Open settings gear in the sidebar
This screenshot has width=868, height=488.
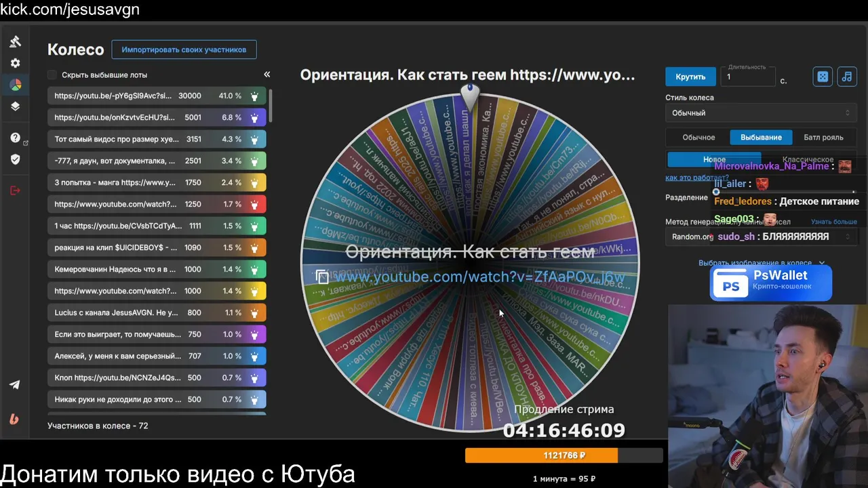tap(15, 63)
